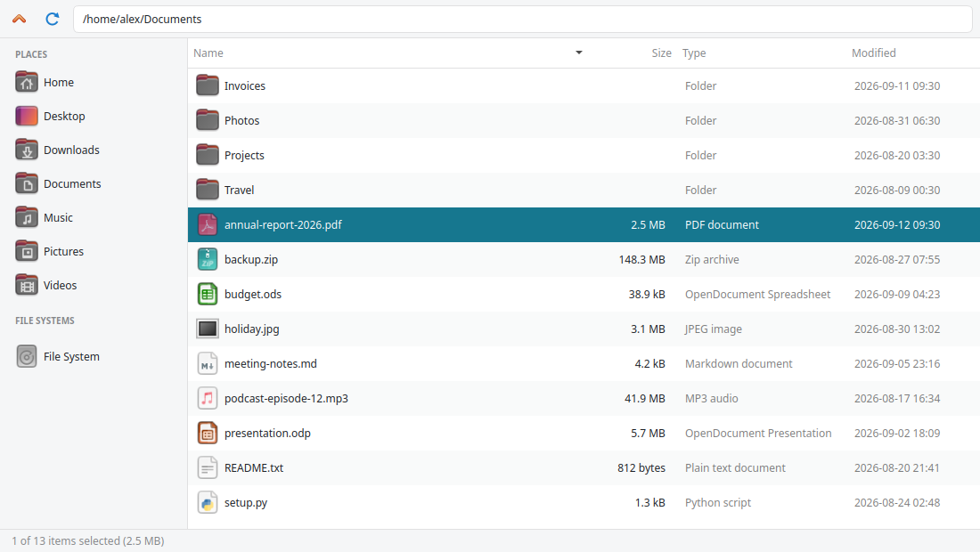The height and width of the screenshot is (552, 980).
Task: Click the meeting-notes.md markdown icon
Action: (x=207, y=363)
